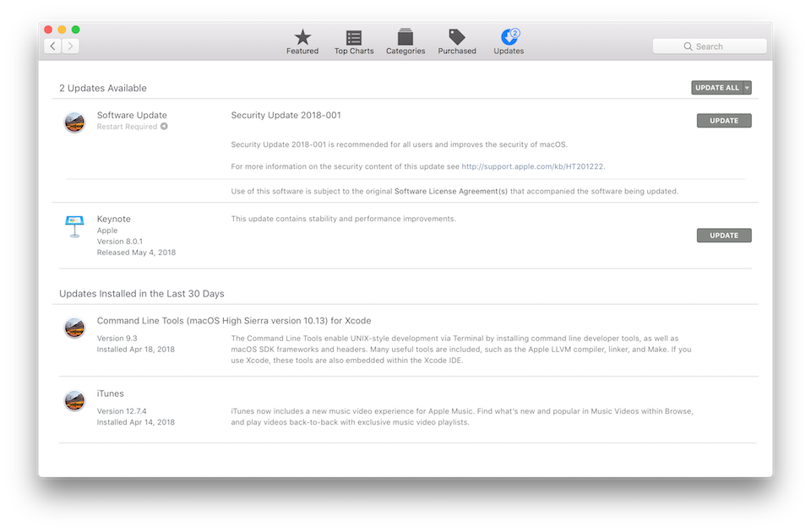
Task: Click the Restart Required info icon
Action: coord(164,126)
